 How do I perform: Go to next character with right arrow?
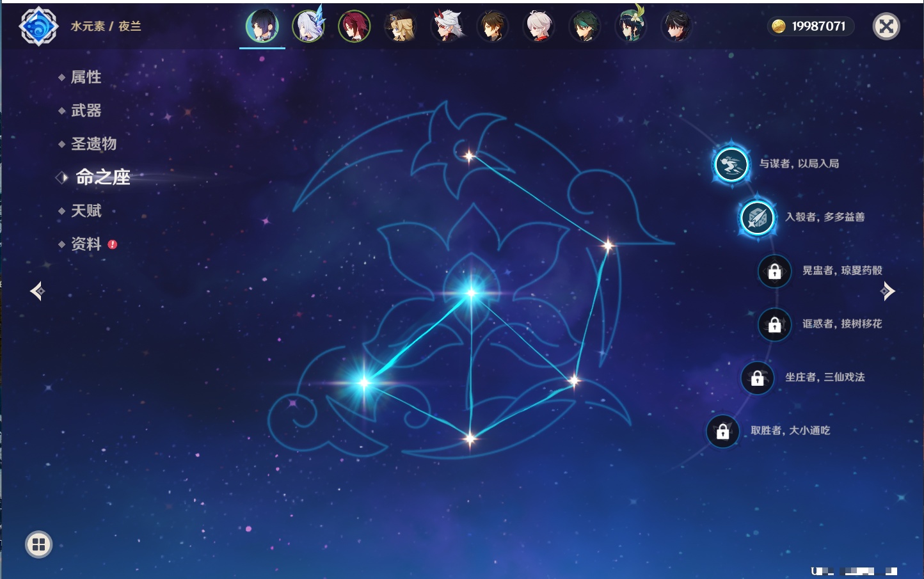pyautogui.click(x=888, y=291)
